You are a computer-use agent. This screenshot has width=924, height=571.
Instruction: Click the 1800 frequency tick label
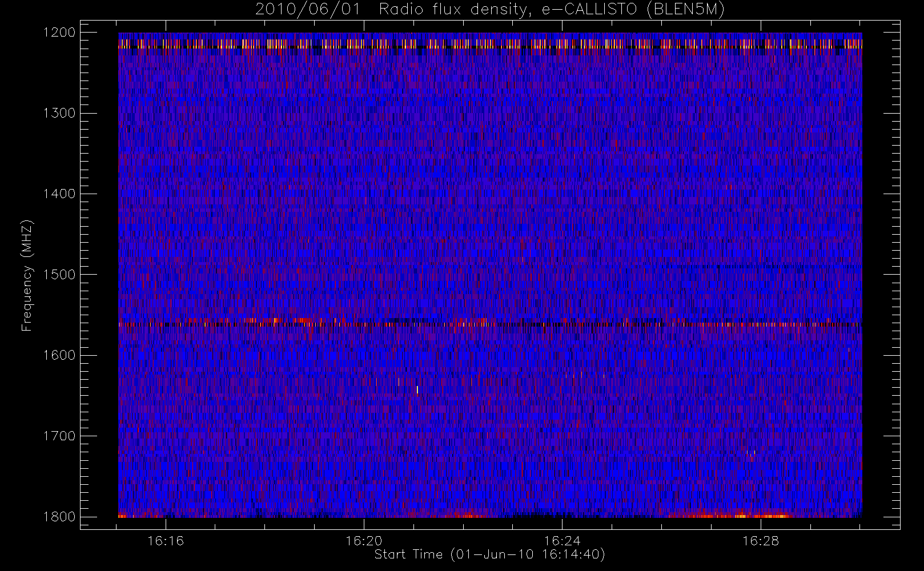pyautogui.click(x=59, y=517)
